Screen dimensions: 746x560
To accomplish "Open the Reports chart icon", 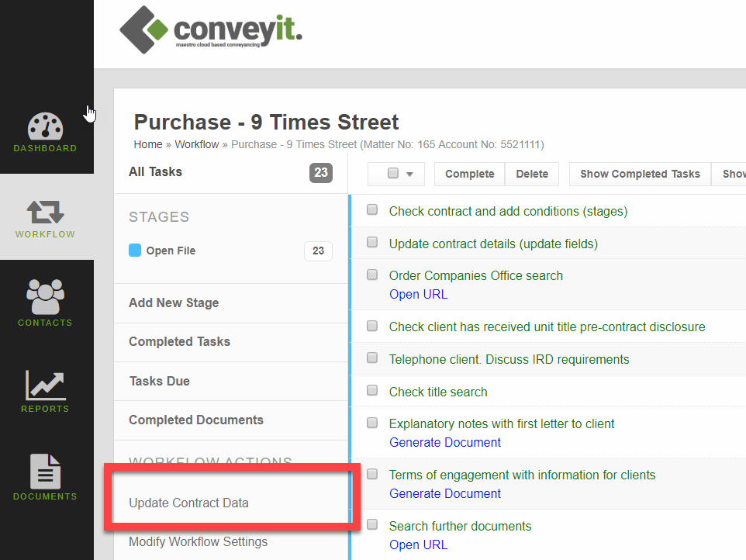I will pos(46,385).
